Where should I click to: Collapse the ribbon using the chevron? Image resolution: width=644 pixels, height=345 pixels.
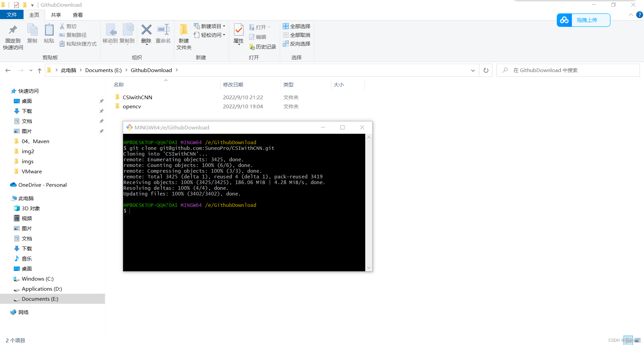[x=631, y=15]
